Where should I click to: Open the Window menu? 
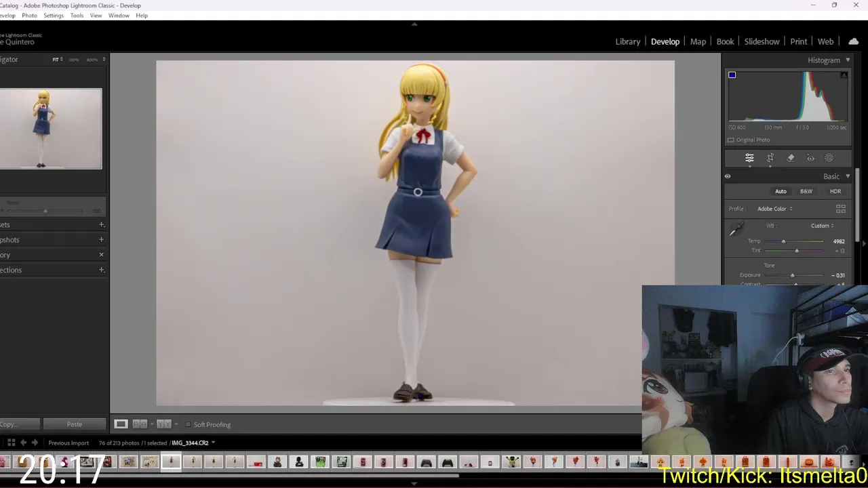tap(119, 15)
